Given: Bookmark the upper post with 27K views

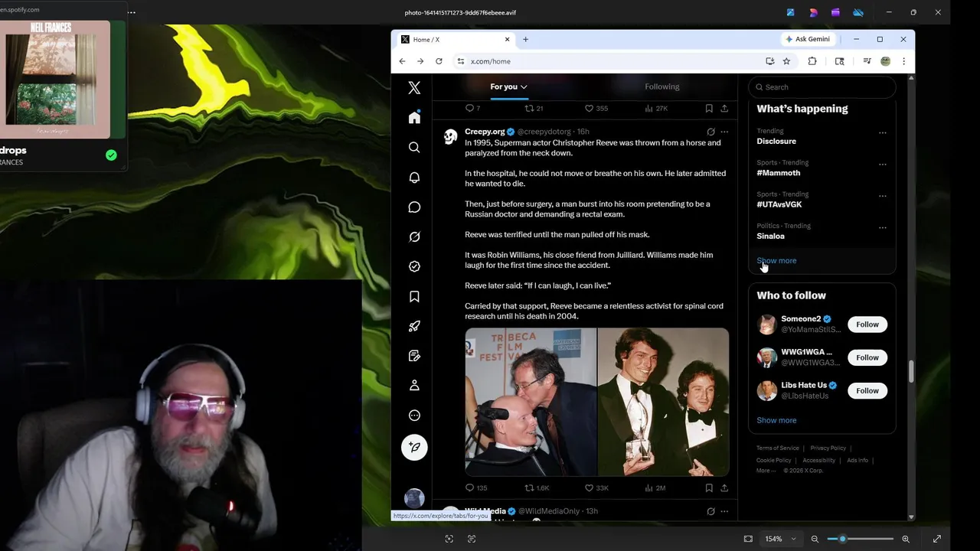Looking at the screenshot, I should point(709,109).
